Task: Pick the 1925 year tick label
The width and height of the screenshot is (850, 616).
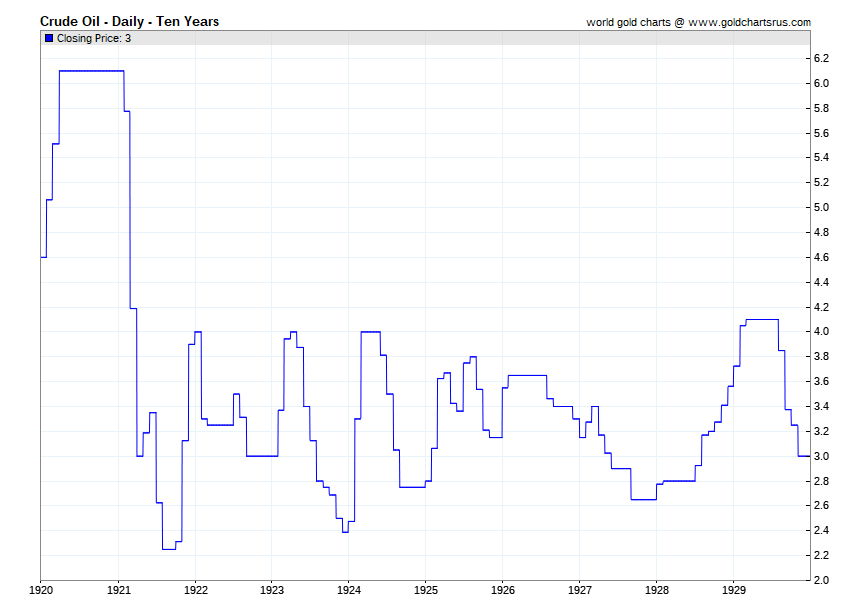Action: pyautogui.click(x=426, y=589)
